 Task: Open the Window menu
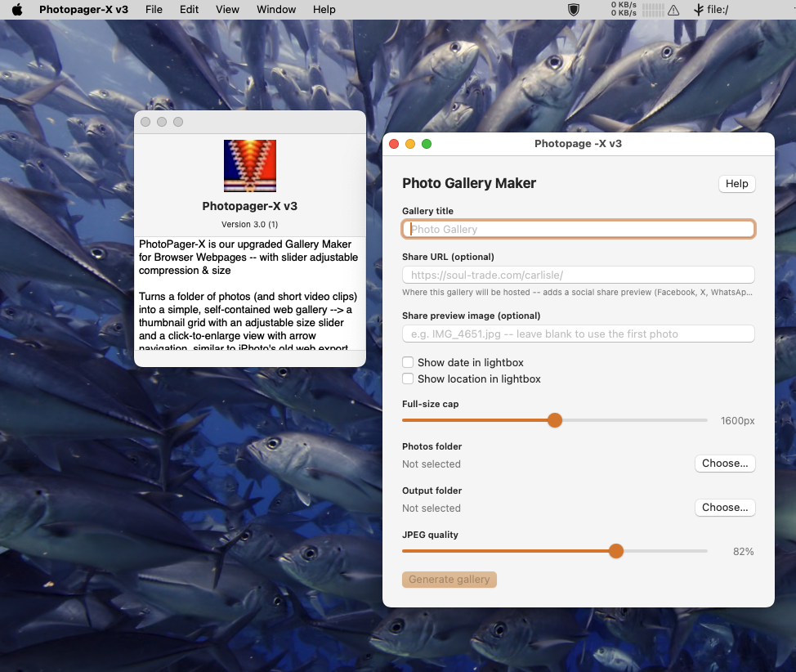276,10
